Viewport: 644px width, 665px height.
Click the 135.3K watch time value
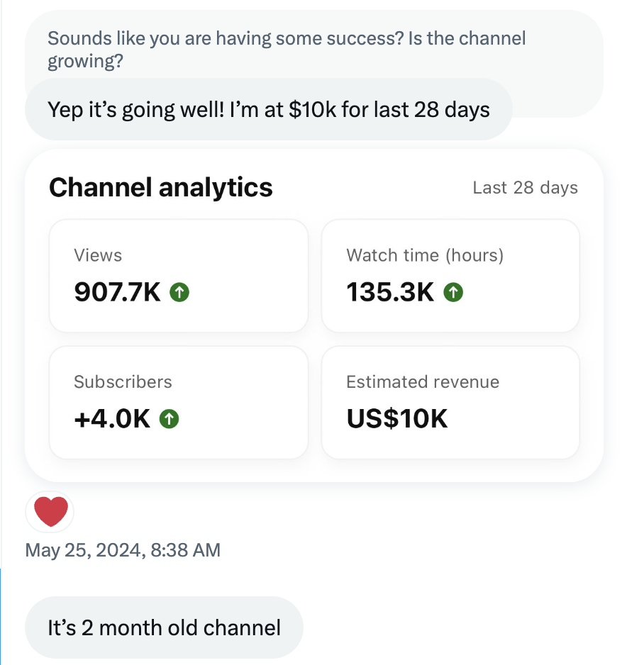390,292
